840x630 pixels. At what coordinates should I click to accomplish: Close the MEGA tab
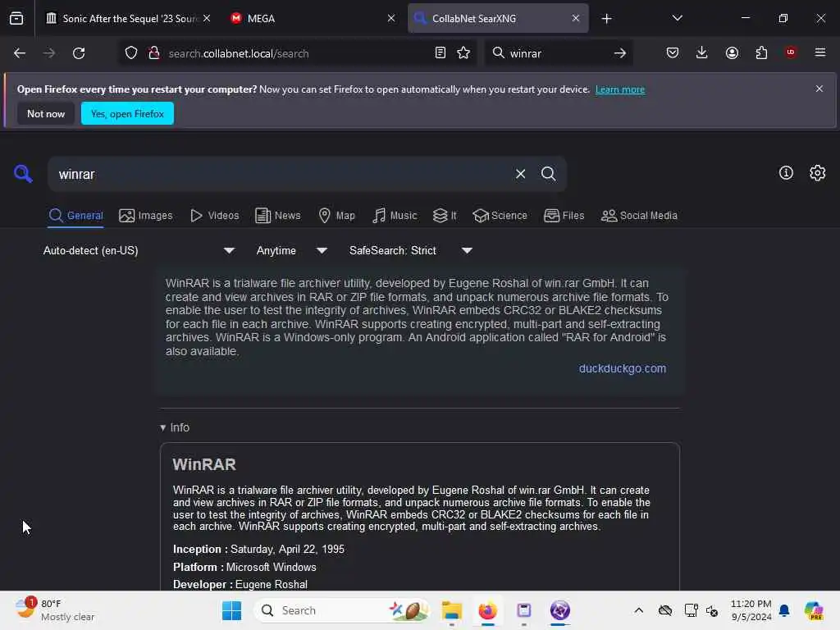[x=391, y=18]
